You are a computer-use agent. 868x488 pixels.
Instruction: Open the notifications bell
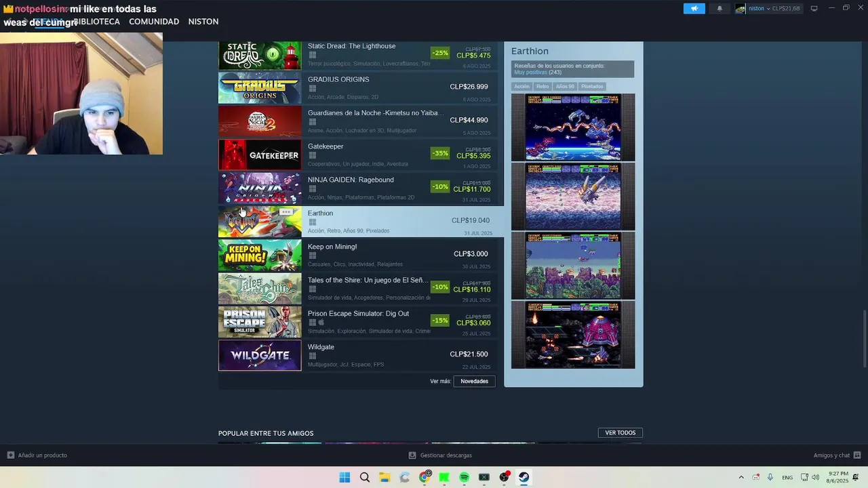point(719,8)
